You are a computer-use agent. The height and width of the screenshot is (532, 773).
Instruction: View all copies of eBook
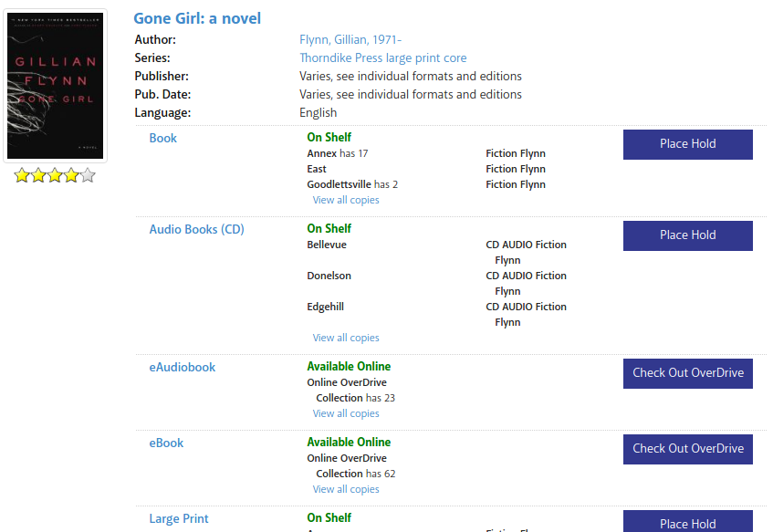pos(346,489)
